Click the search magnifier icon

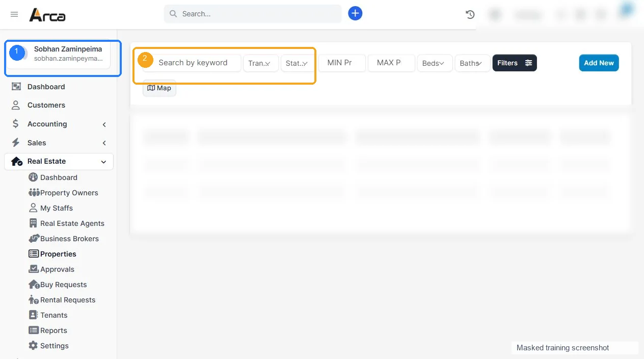173,14
